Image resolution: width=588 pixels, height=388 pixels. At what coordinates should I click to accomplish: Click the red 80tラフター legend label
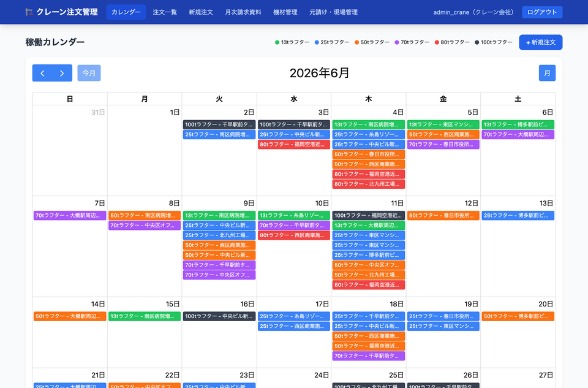tap(455, 42)
